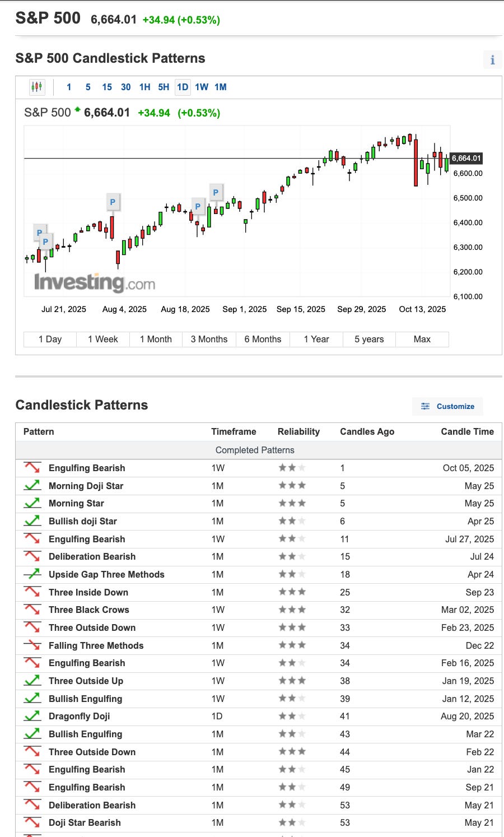This screenshot has height=837, width=504.
Task: Click the Pattern column header
Action: point(39,431)
